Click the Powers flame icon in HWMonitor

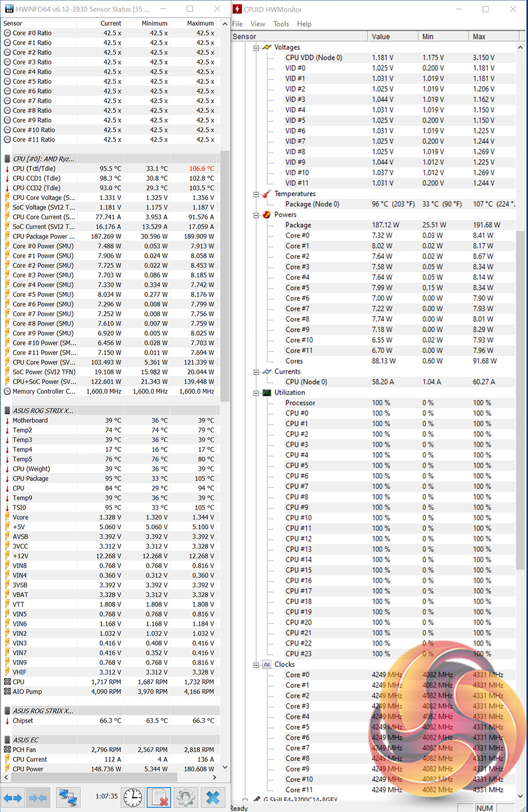click(267, 215)
